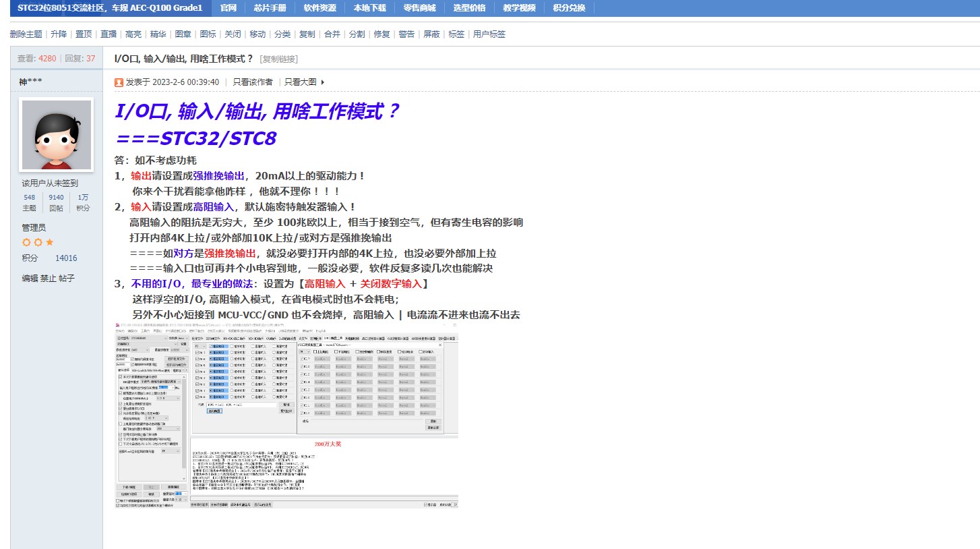Open the 官网 nav tab
The height and width of the screenshot is (549, 980).
pos(228,8)
